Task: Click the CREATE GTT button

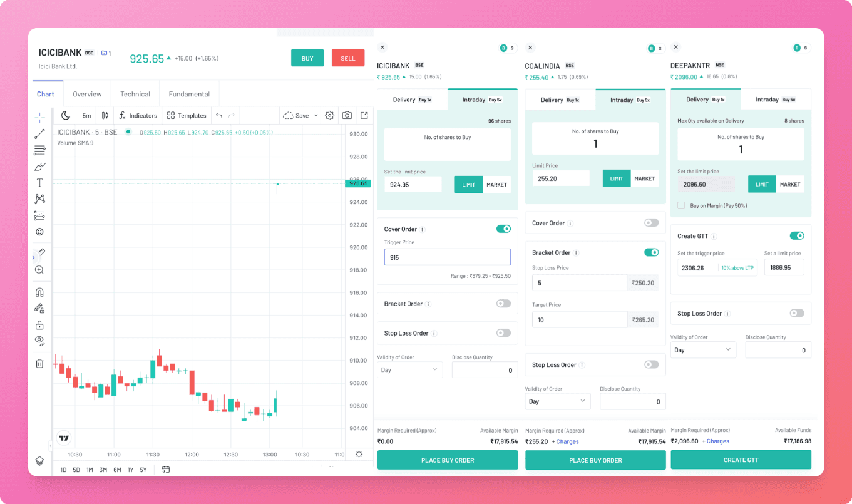Action: coord(741,460)
